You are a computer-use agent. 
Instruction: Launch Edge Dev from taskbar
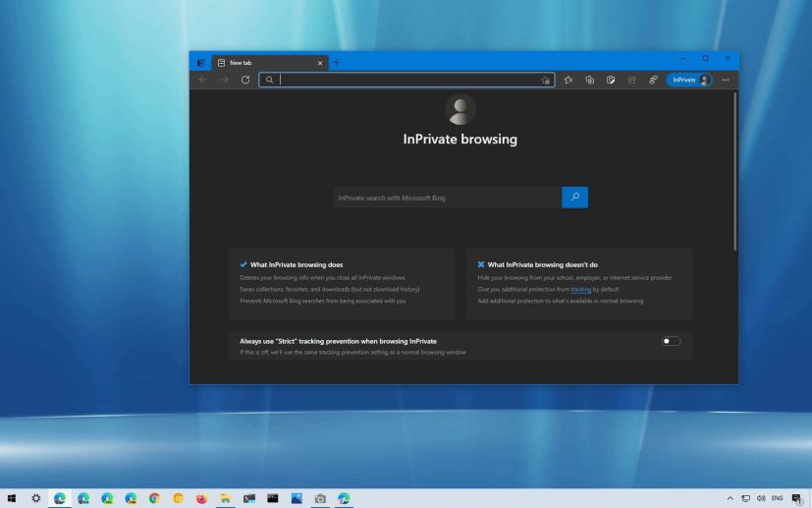pos(107,498)
